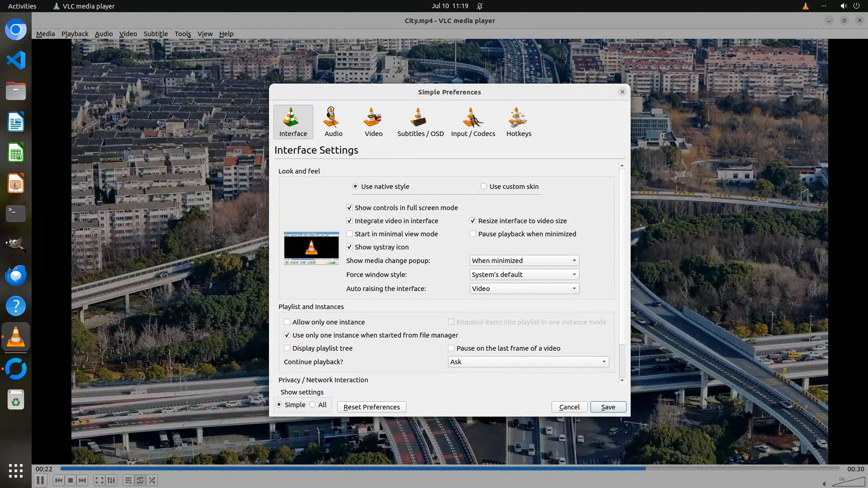
Task: Open the Audio preferences category
Action: (333, 122)
